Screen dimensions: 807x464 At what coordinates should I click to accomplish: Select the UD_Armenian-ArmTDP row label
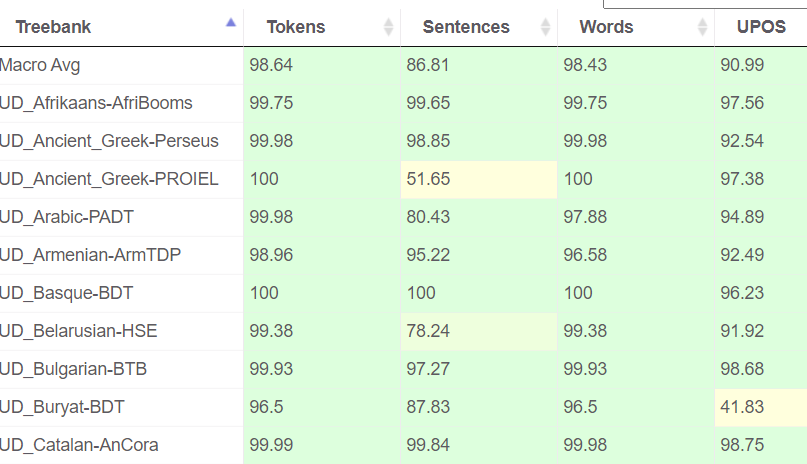(x=91, y=255)
